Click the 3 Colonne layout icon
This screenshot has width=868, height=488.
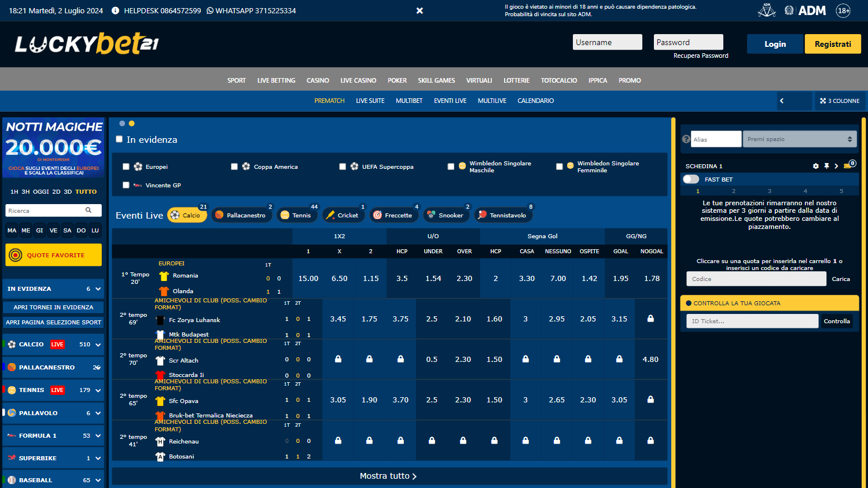click(x=823, y=101)
